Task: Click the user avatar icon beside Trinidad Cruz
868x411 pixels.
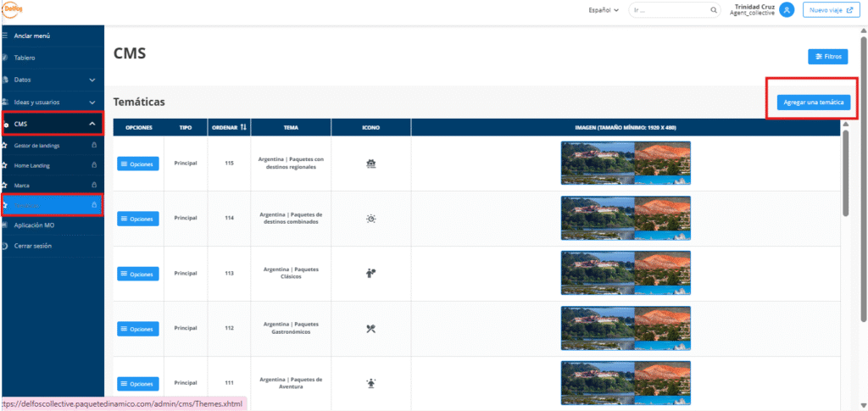Action: tap(787, 10)
